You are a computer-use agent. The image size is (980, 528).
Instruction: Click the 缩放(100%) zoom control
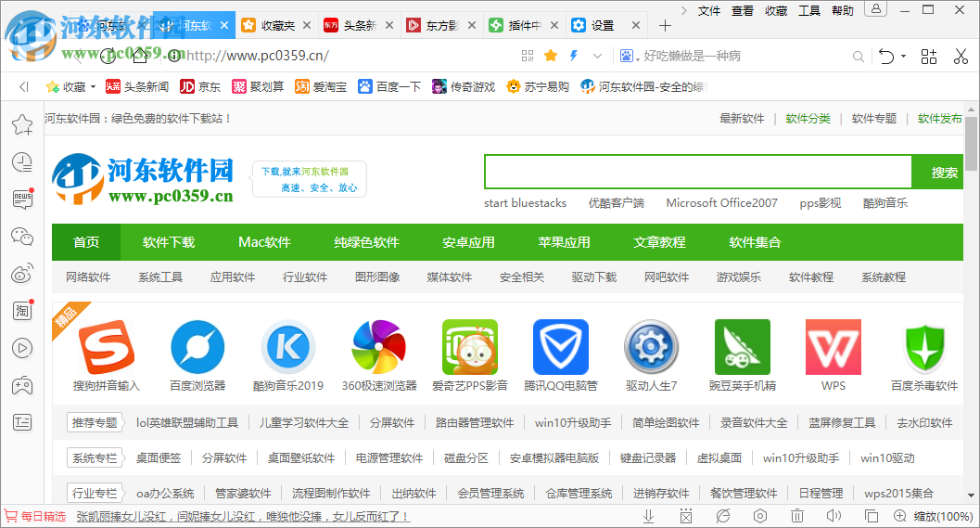(943, 517)
